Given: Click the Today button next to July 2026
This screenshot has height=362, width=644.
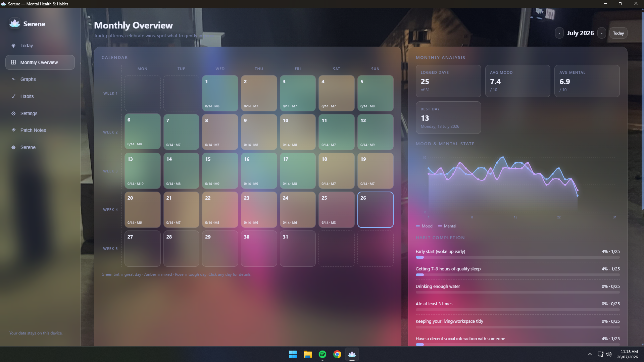Looking at the screenshot, I should click(x=618, y=33).
